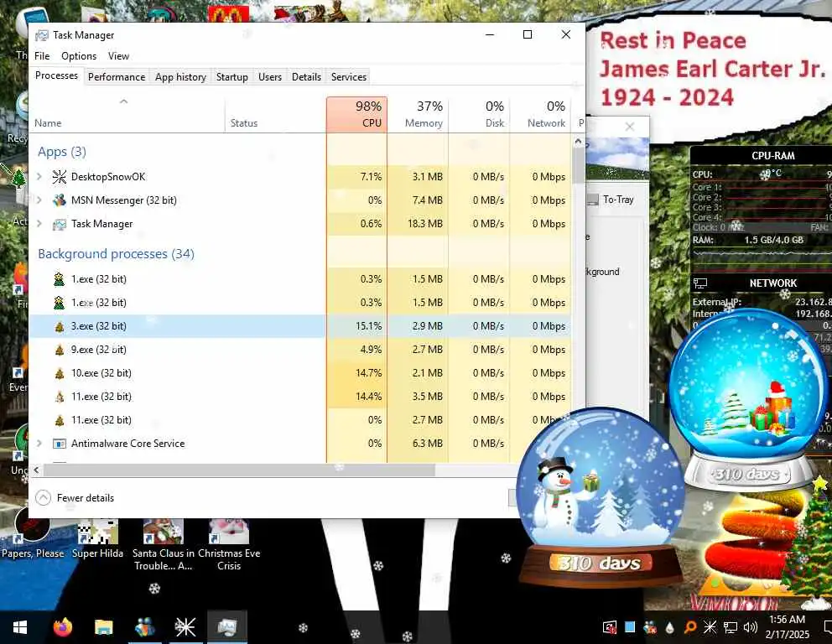Click the 15.1% CPU value for 3.exe
832x644 pixels.
coord(368,326)
